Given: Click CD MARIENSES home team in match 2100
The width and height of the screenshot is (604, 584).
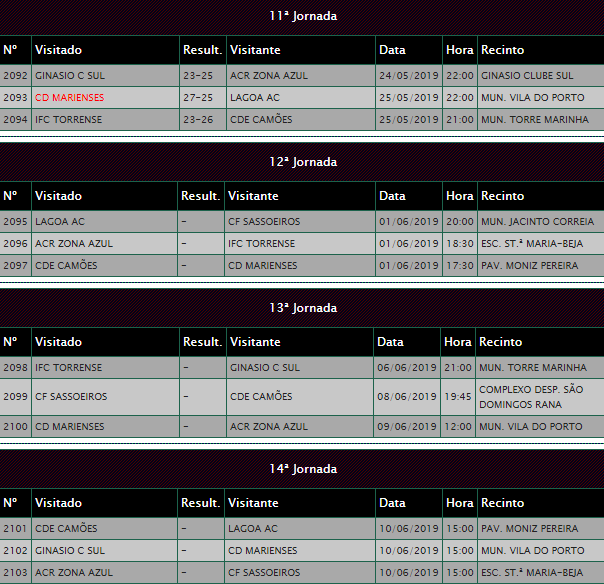Looking at the screenshot, I should tap(69, 426).
